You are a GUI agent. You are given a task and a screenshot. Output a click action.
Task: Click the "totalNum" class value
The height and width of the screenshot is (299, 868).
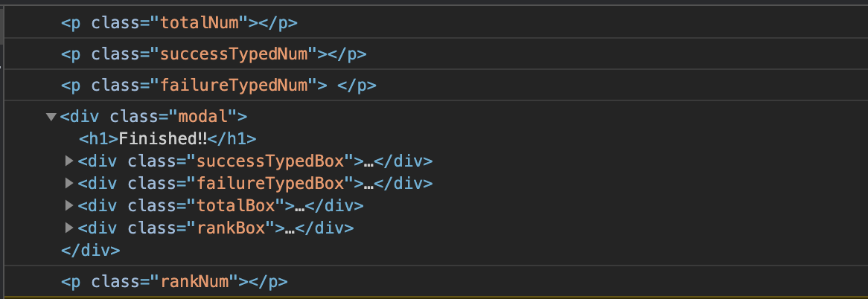[203, 22]
